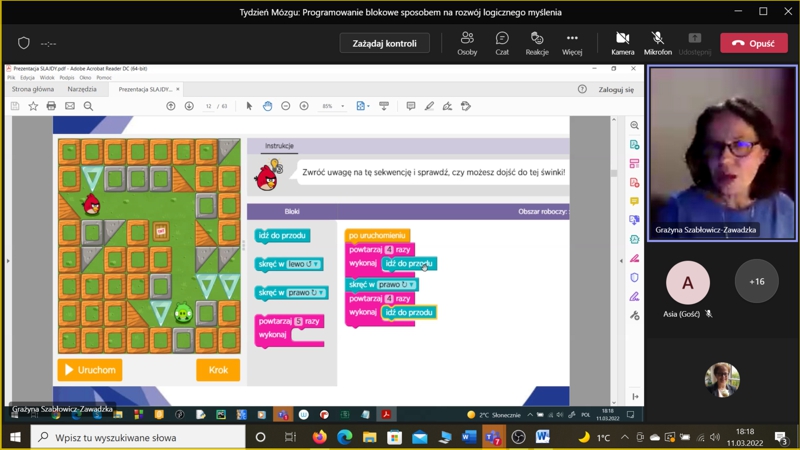The image size is (800, 450).
Task: Click the Instrukcje tab label
Action: [x=279, y=146]
